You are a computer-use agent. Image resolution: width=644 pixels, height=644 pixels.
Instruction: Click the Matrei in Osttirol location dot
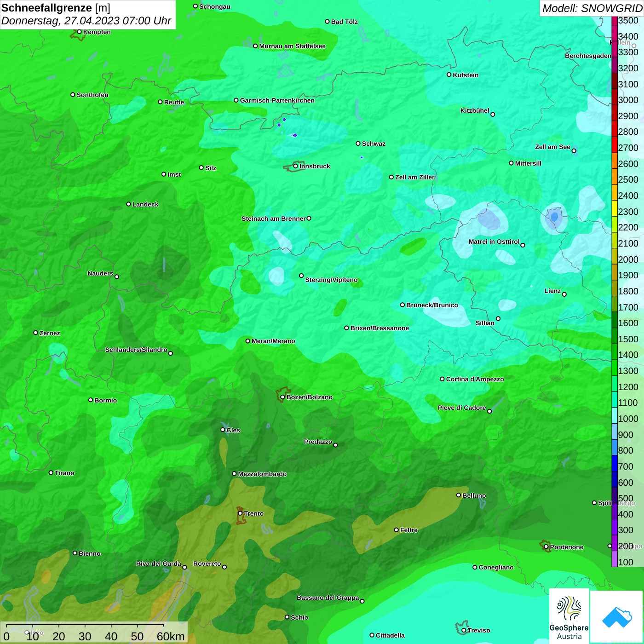tap(523, 245)
